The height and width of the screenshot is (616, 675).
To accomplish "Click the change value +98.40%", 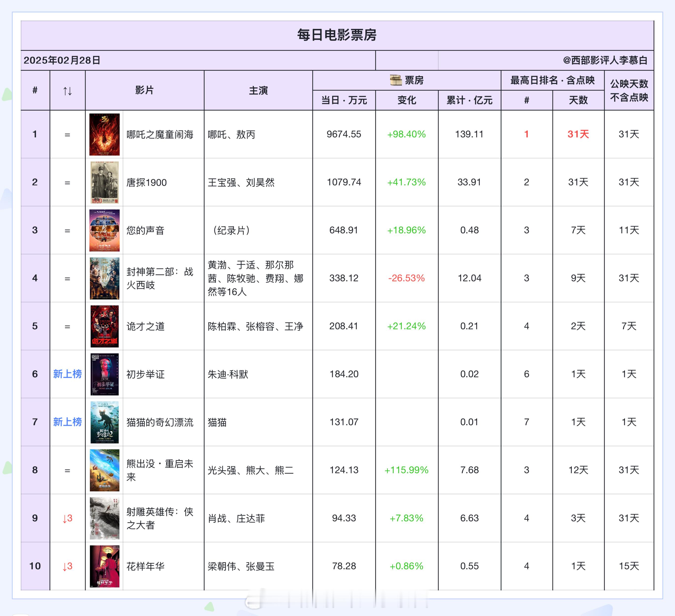I will 406,134.
